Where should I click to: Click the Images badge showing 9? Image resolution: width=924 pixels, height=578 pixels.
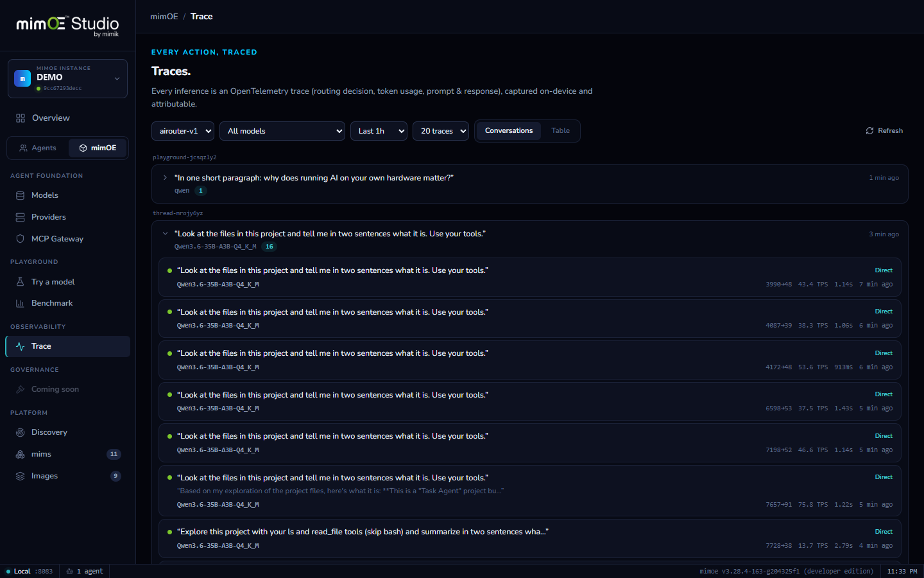(x=116, y=476)
